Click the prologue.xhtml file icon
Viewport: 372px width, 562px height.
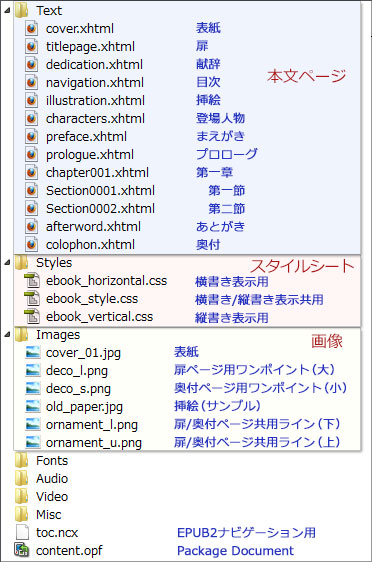[32, 154]
